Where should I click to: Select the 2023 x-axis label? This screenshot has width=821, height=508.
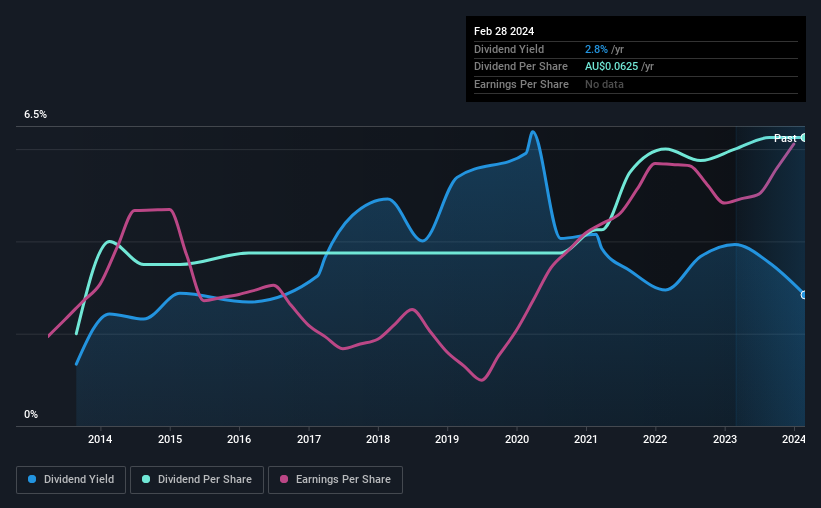[725, 439]
